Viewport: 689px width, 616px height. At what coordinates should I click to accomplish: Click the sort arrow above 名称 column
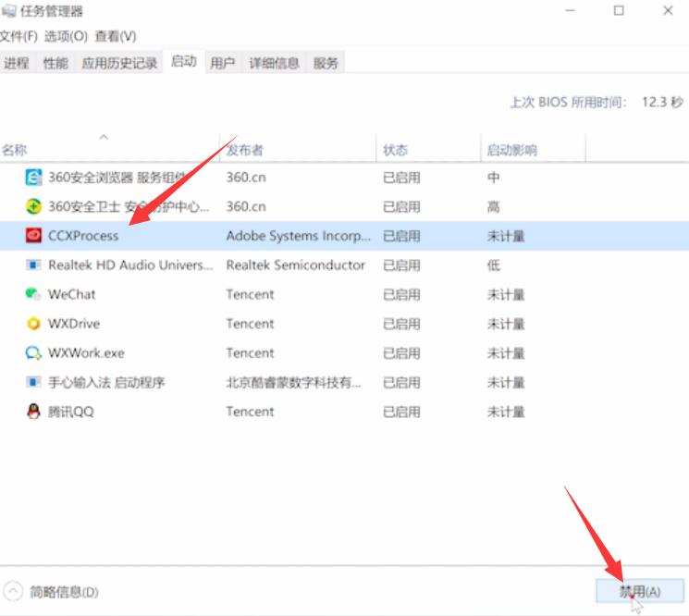click(104, 137)
